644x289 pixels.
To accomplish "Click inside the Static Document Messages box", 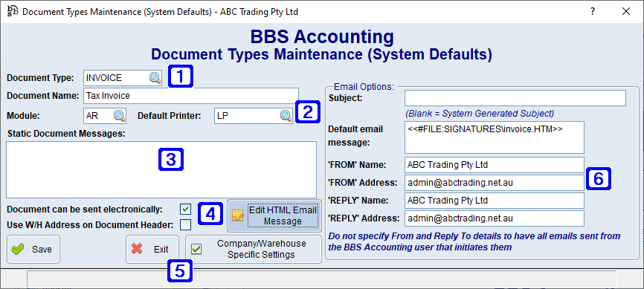I will 161,170.
